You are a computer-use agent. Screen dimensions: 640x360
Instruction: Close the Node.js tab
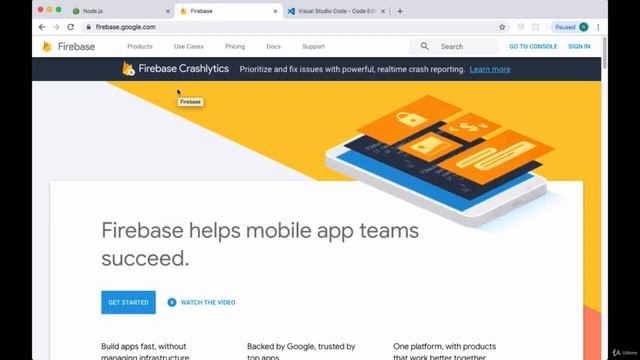coord(167,11)
